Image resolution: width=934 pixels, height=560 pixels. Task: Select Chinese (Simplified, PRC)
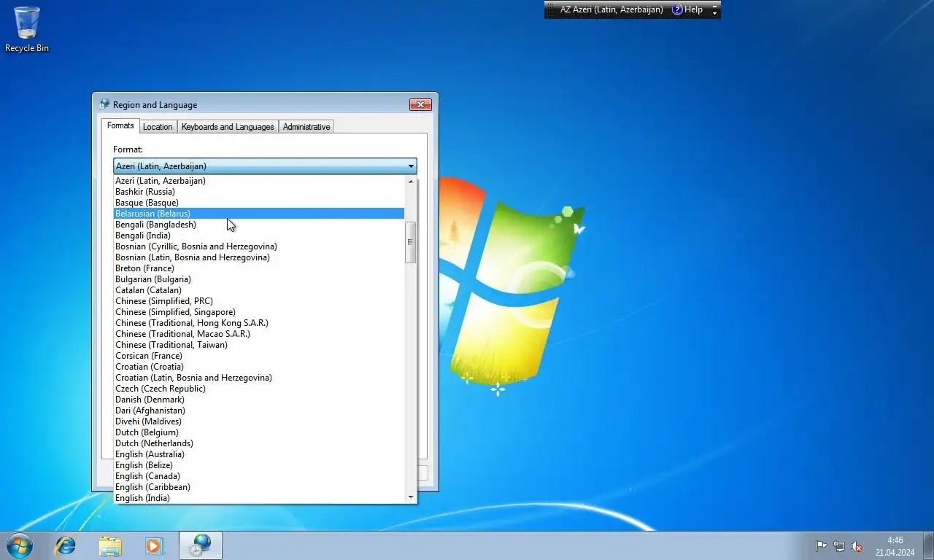[259, 301]
